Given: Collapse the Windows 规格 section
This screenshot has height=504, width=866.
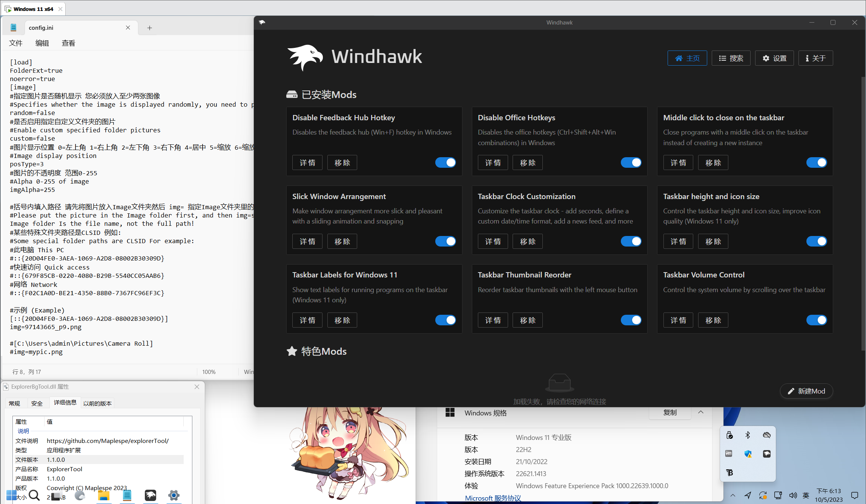Looking at the screenshot, I should 701,412.
